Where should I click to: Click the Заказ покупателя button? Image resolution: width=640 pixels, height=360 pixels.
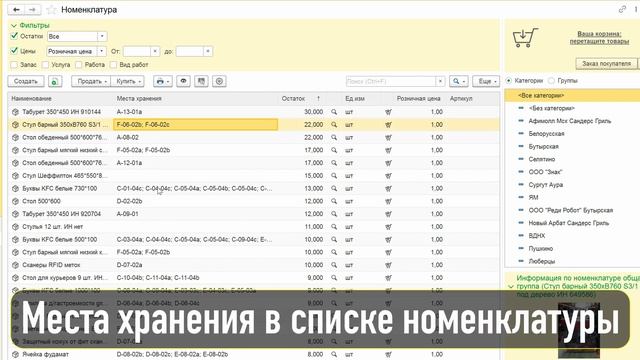coord(606,64)
